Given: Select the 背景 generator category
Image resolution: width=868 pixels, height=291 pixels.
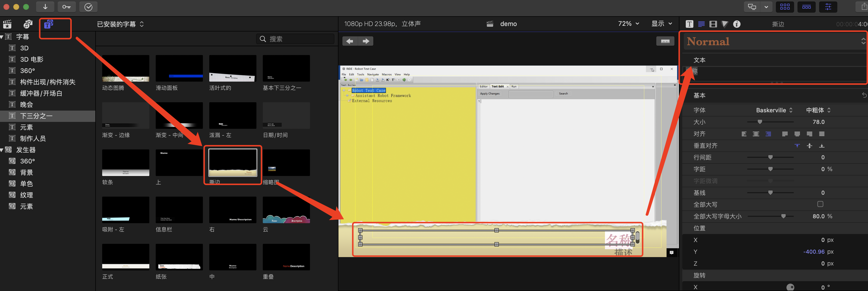Looking at the screenshot, I should [x=26, y=172].
